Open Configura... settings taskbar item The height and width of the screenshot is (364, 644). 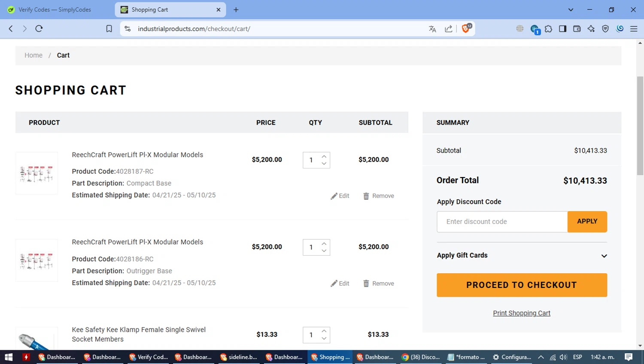click(x=512, y=357)
